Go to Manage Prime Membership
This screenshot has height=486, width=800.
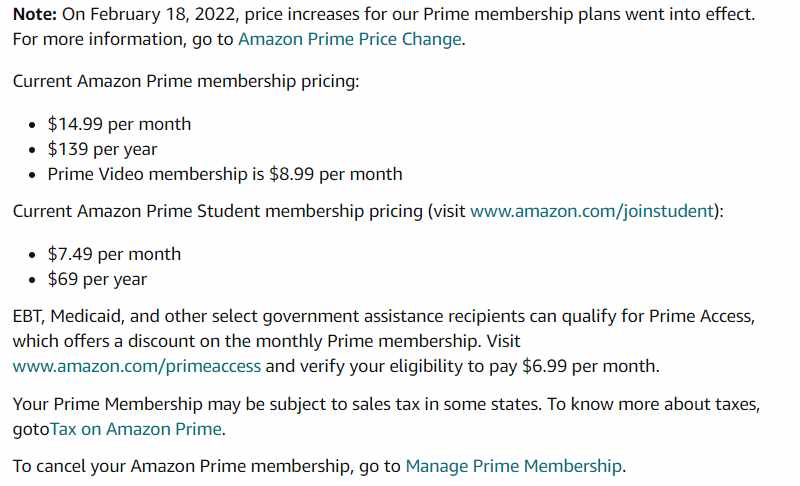click(513, 466)
